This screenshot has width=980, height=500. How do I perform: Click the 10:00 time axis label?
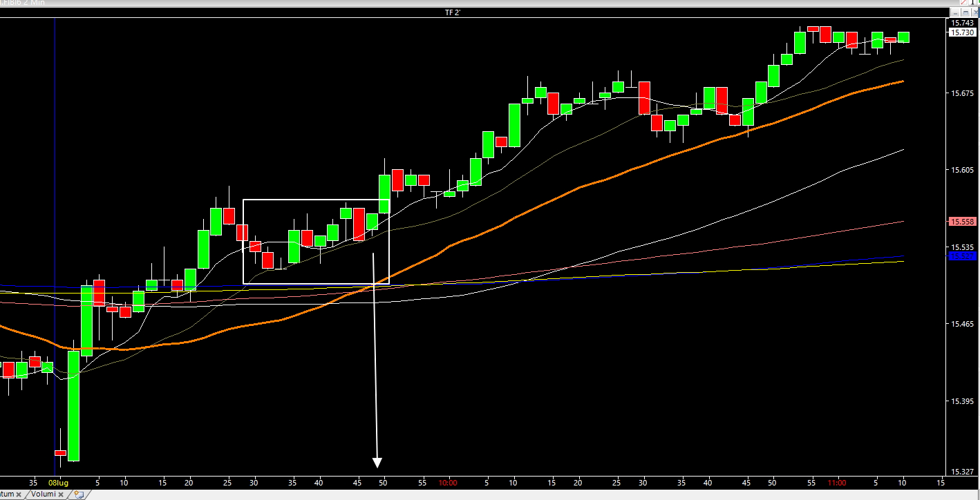448,482
